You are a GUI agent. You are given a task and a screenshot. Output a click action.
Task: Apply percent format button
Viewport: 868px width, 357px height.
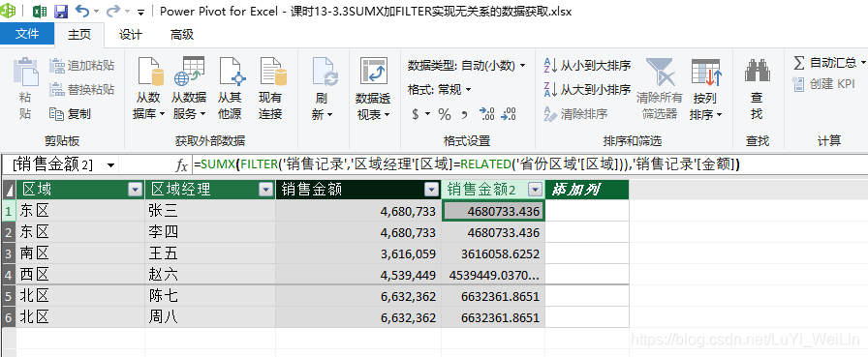445,114
